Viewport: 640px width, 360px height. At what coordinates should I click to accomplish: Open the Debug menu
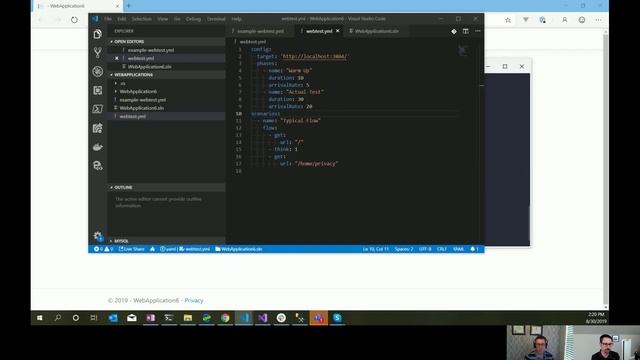[x=193, y=19]
